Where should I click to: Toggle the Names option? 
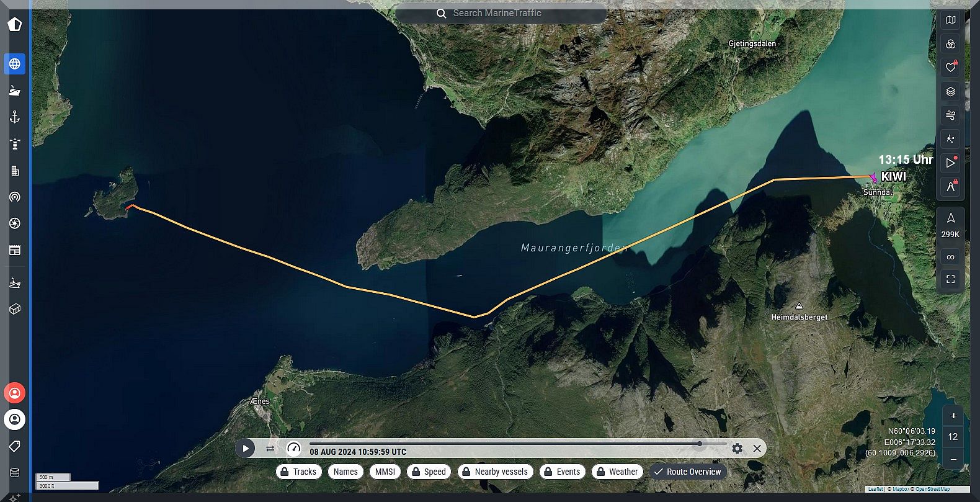[345, 472]
